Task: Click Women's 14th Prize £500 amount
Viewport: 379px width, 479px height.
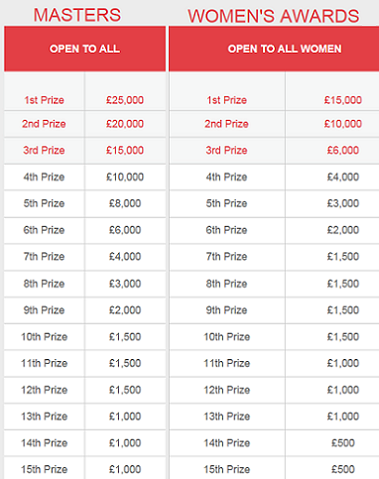Action: pos(343,443)
